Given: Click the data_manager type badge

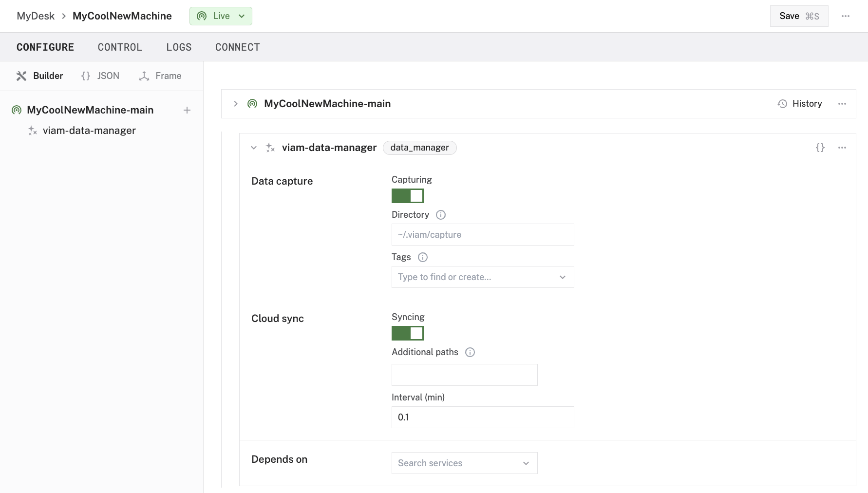Looking at the screenshot, I should [420, 148].
